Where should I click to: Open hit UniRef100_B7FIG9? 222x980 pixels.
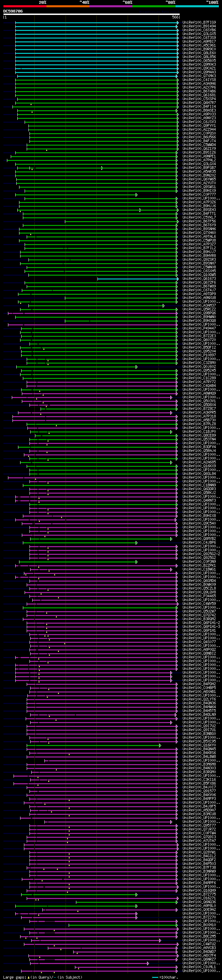point(199,23)
